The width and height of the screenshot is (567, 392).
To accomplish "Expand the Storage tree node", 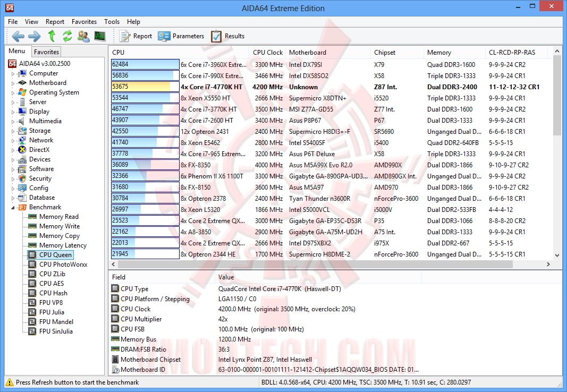I will coord(13,131).
